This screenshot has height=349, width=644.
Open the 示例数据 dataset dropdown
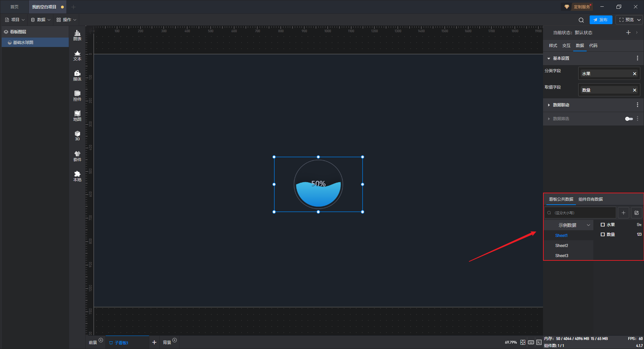point(569,225)
